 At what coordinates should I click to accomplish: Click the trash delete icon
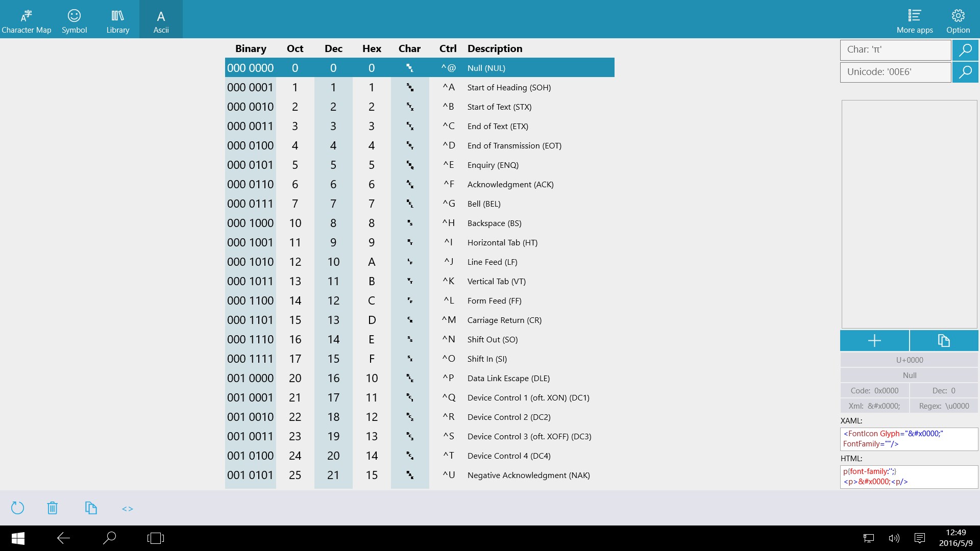[x=52, y=508]
